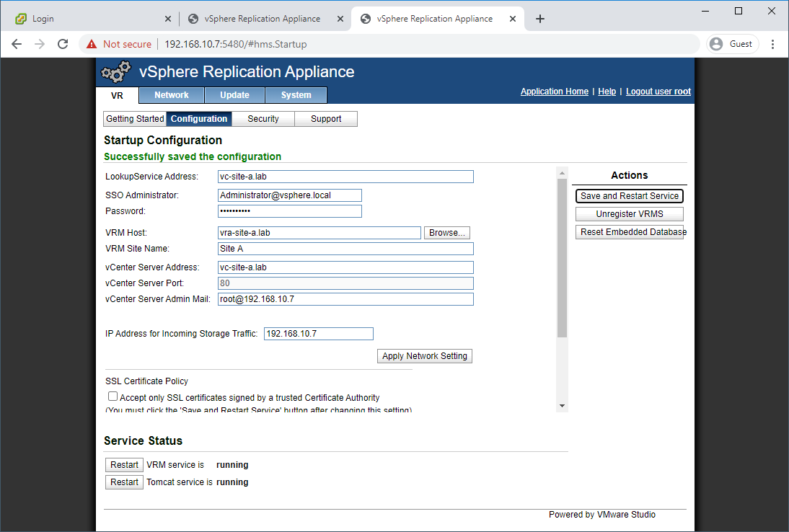Open the System main tab
The height and width of the screenshot is (532, 789).
click(296, 95)
